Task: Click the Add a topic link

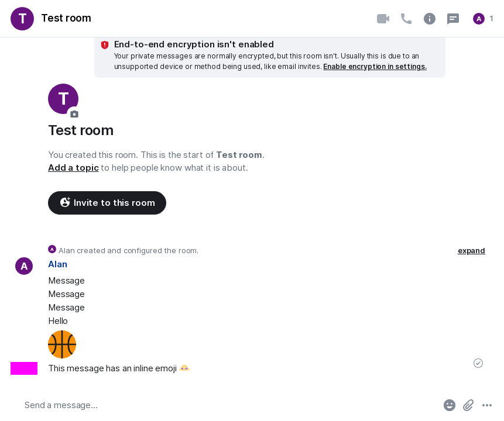Action: (73, 168)
